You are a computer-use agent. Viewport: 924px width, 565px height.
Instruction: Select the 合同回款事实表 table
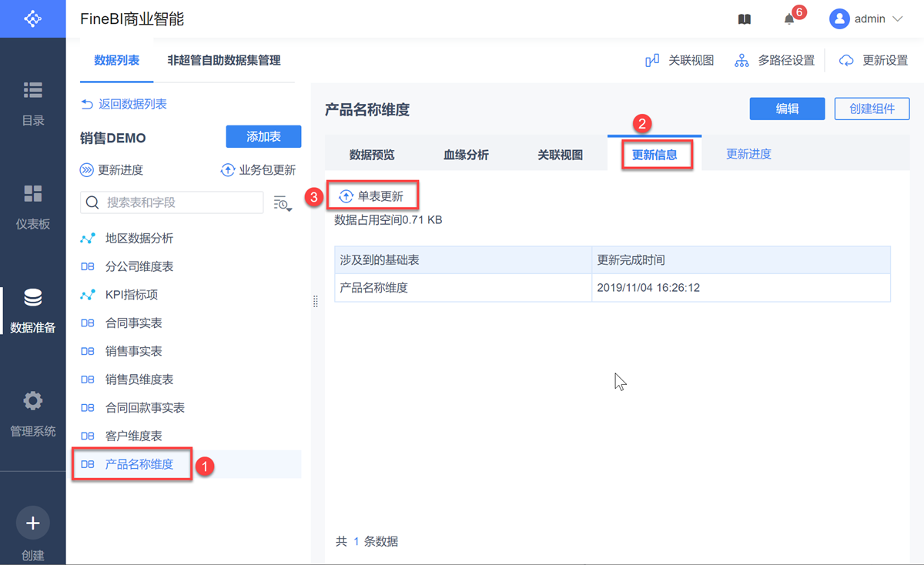(145, 408)
